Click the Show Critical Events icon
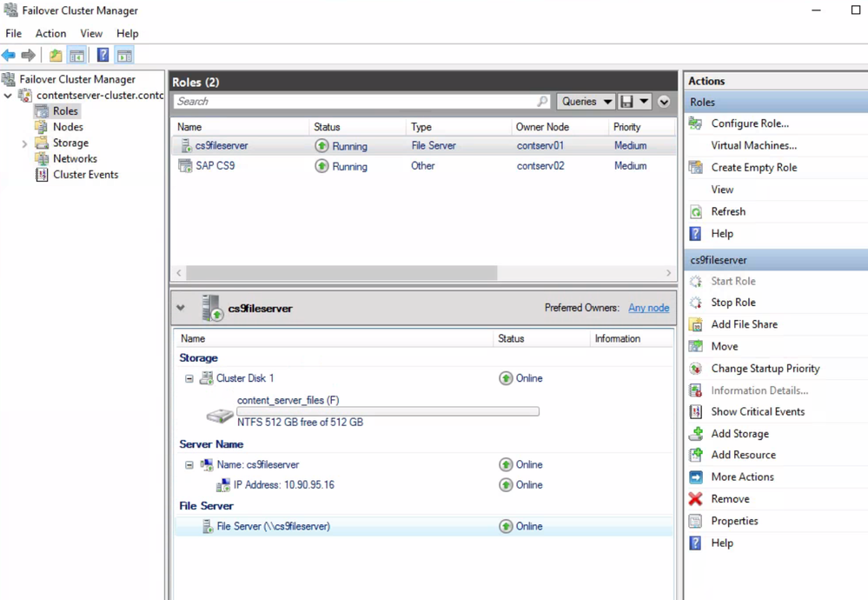 tap(695, 411)
